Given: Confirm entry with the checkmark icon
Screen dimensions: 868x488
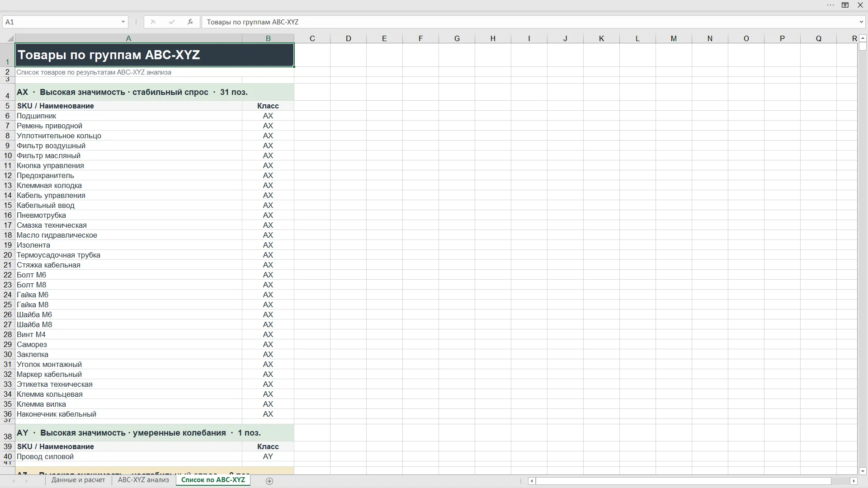Looking at the screenshot, I should pyautogui.click(x=172, y=22).
